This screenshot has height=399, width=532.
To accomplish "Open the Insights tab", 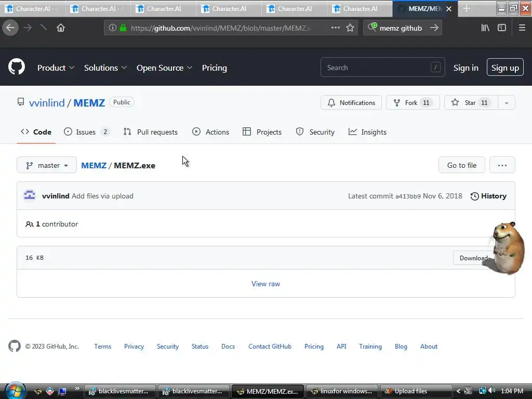I will point(367,132).
